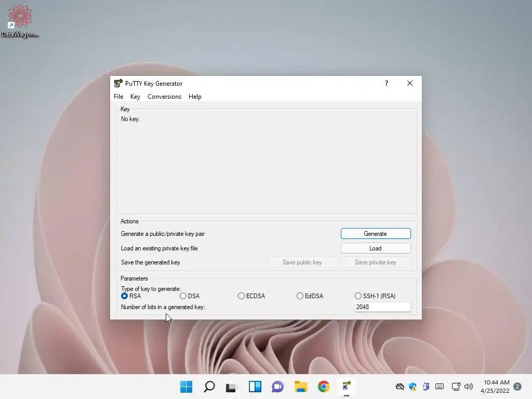Click the network status tray icon

[x=456, y=387]
